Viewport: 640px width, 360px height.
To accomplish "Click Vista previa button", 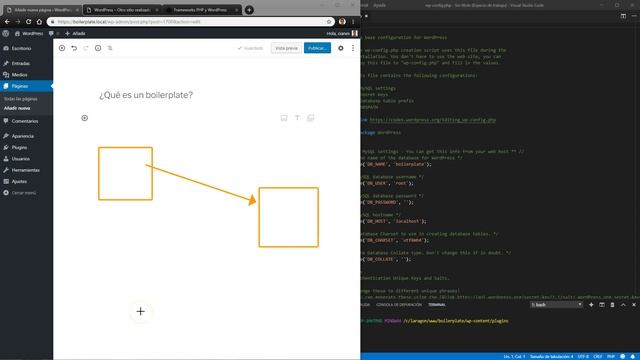I will point(286,48).
